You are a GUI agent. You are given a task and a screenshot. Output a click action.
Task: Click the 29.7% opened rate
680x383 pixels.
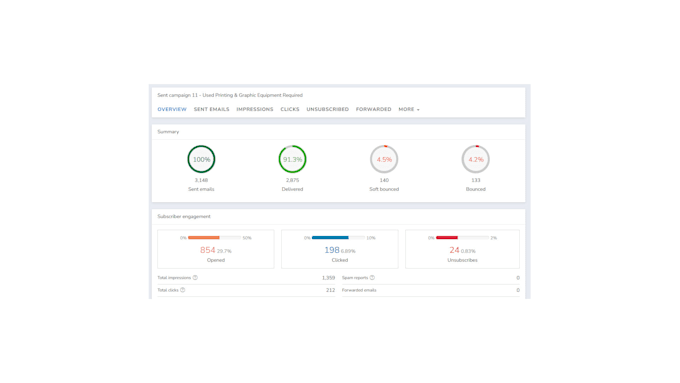(224, 251)
